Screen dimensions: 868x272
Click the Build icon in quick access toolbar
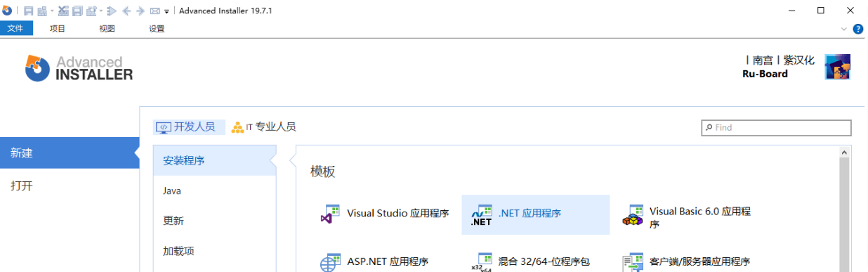pos(42,11)
